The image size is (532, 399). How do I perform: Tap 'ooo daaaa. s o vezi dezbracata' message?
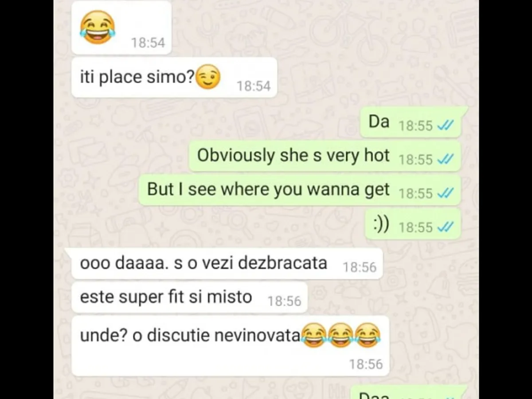coord(227,263)
